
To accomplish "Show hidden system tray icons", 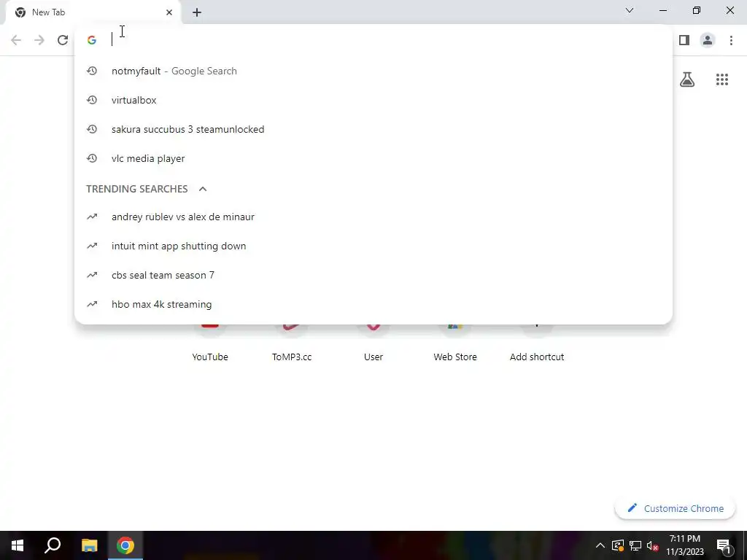I will click(x=600, y=545).
